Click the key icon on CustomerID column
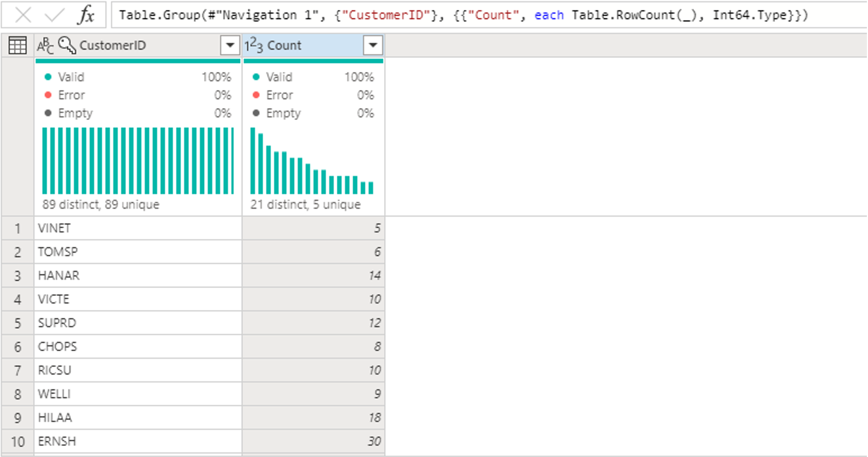868x457 pixels. pyautogui.click(x=67, y=45)
